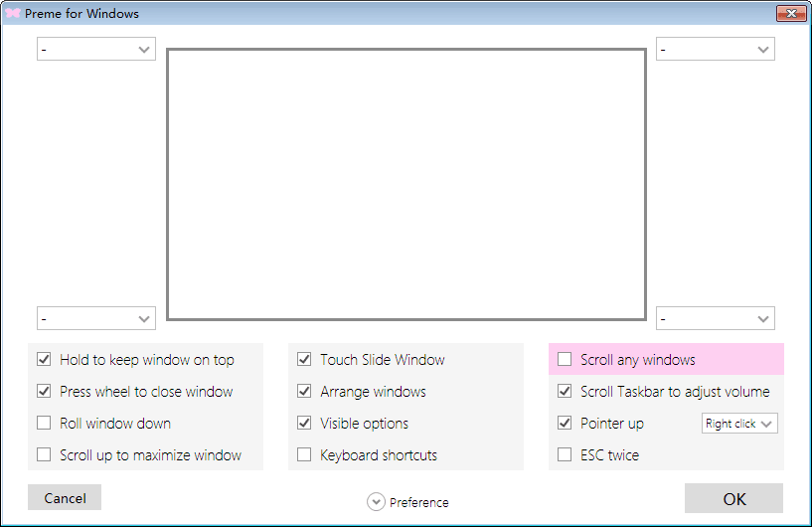Open the bottom-right corner action dropdown
Image resolution: width=812 pixels, height=527 pixels.
[716, 318]
